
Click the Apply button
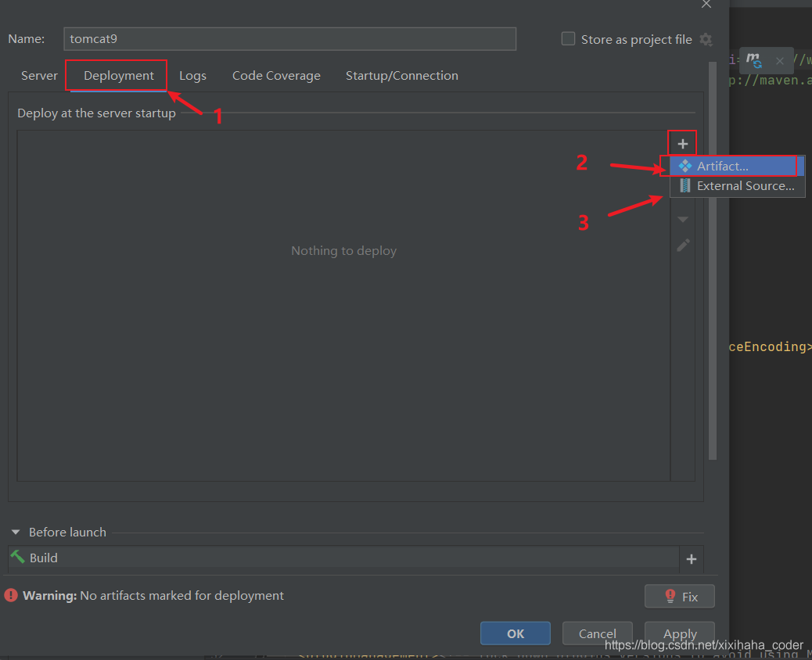680,633
